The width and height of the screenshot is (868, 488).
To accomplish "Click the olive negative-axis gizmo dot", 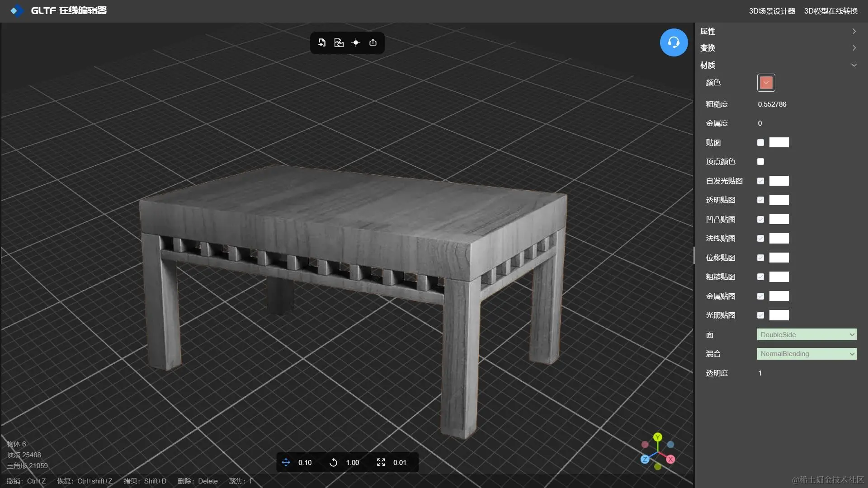I will [658, 467].
